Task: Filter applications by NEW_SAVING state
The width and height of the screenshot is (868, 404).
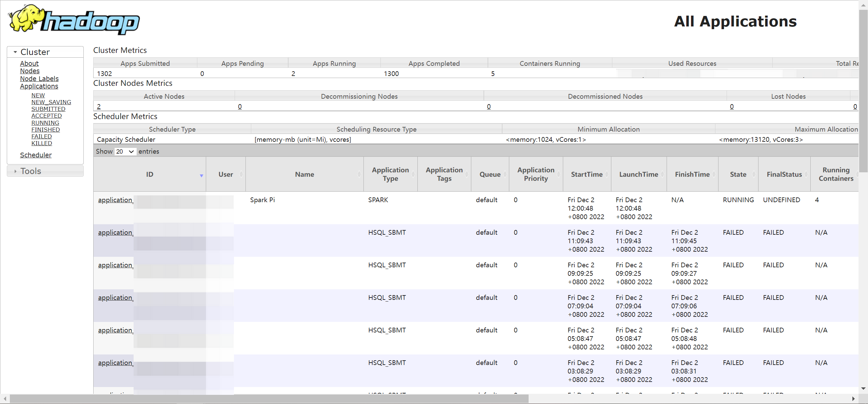Action: point(51,102)
